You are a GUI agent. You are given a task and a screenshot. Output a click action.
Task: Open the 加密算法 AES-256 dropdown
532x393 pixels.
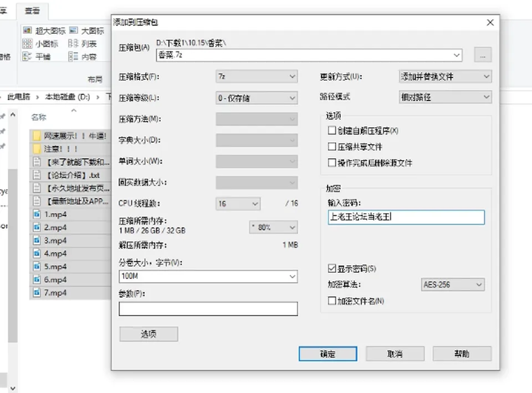click(453, 285)
